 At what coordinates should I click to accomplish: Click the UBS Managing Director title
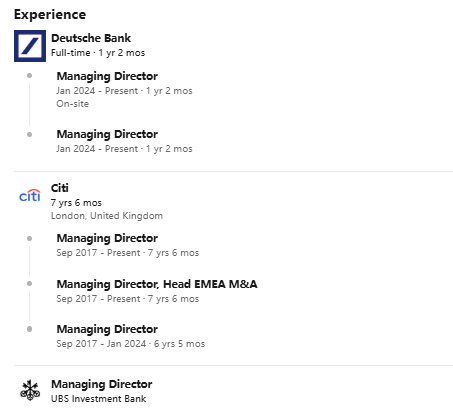102,384
